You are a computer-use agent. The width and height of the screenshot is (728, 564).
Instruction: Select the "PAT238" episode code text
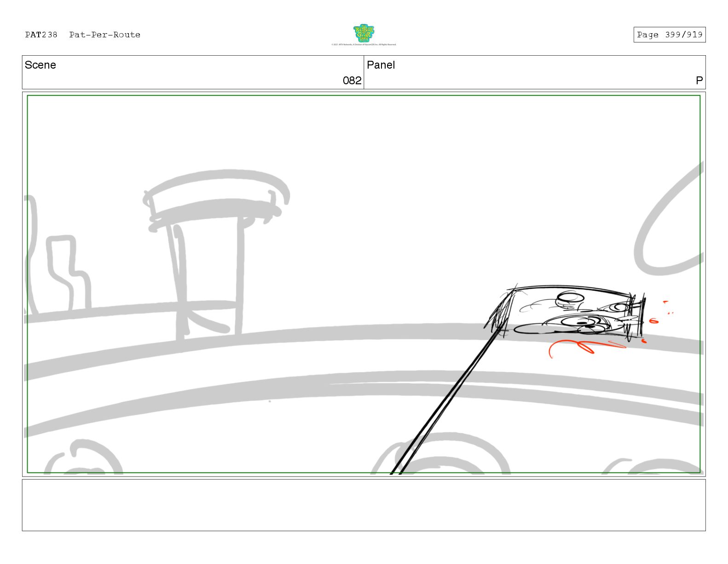point(41,35)
